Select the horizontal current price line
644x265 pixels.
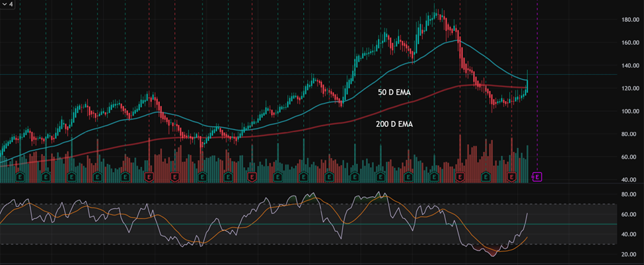point(198,75)
